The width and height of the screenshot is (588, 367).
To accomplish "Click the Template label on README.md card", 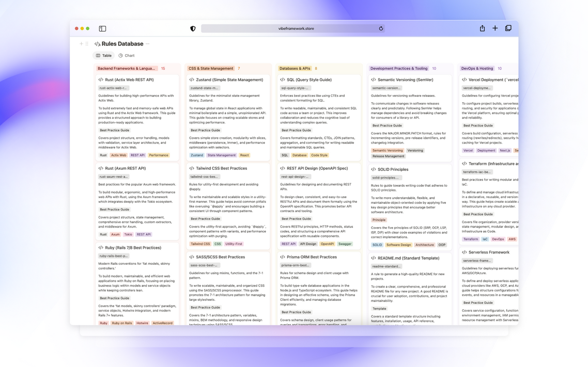I will tap(379, 309).
